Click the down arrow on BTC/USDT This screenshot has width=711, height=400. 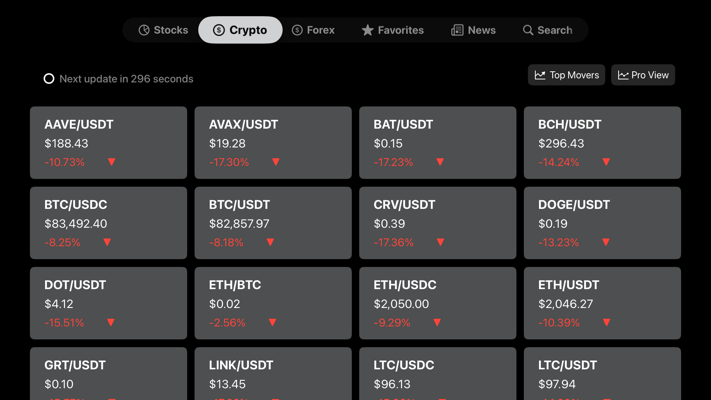(x=270, y=242)
